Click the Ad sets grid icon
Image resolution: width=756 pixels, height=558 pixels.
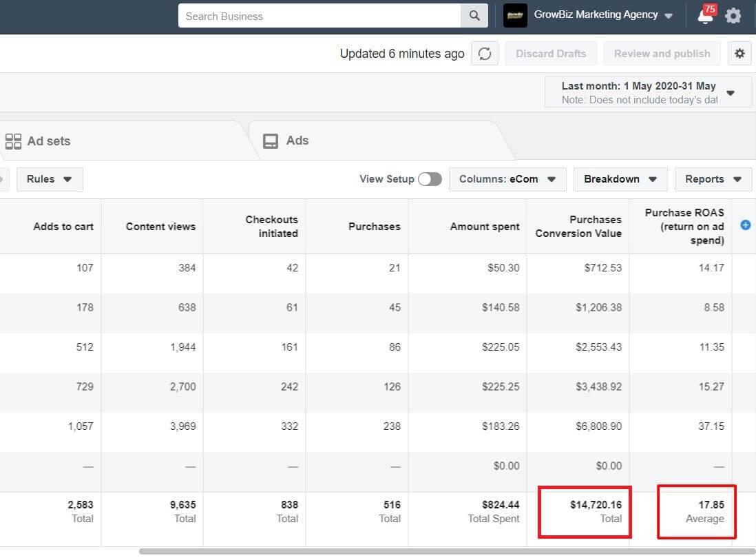click(x=13, y=141)
